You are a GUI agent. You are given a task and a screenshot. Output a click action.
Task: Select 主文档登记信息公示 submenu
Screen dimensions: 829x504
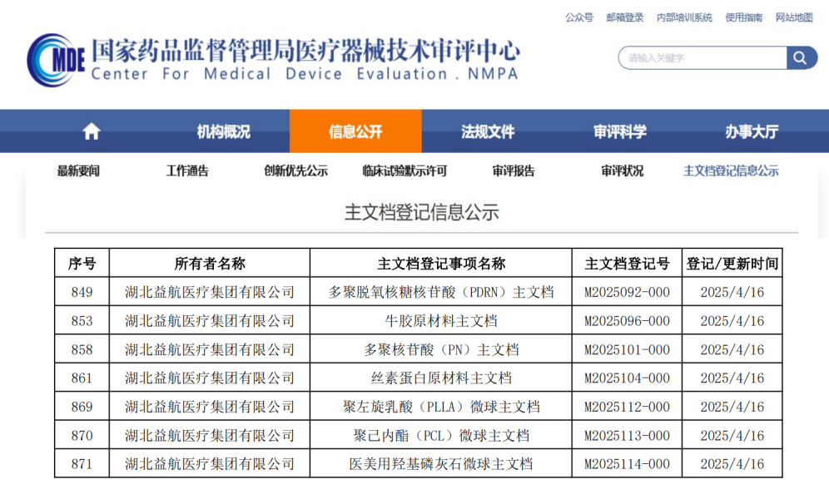coord(731,170)
